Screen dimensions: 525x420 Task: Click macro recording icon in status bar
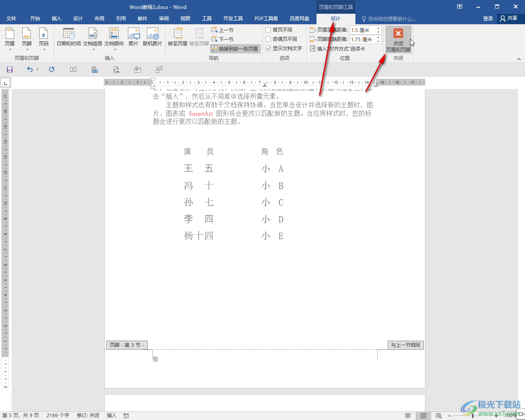126,416
